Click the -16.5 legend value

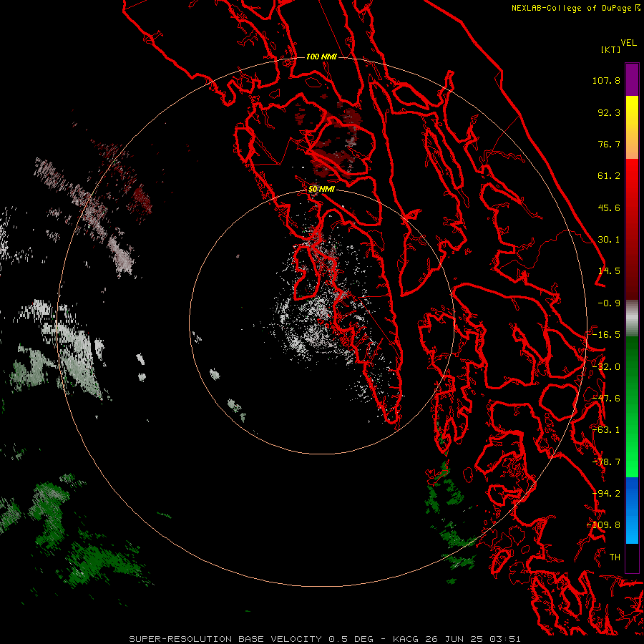click(x=606, y=335)
